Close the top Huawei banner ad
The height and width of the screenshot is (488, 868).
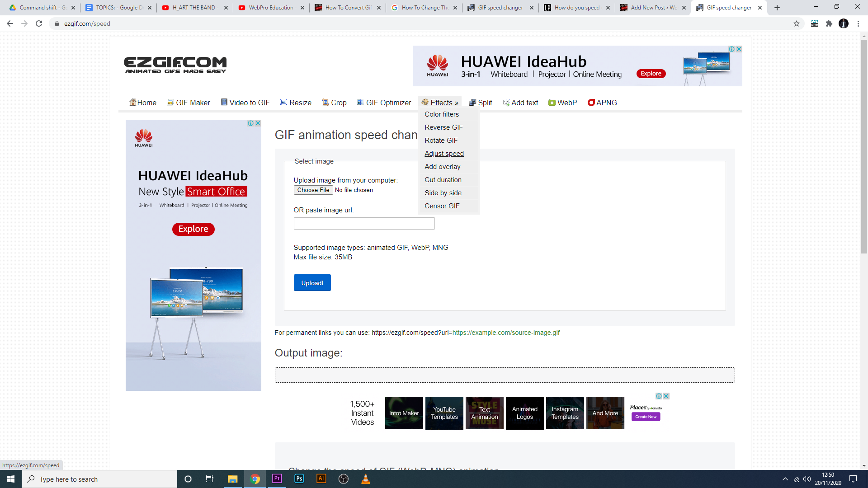(739, 49)
